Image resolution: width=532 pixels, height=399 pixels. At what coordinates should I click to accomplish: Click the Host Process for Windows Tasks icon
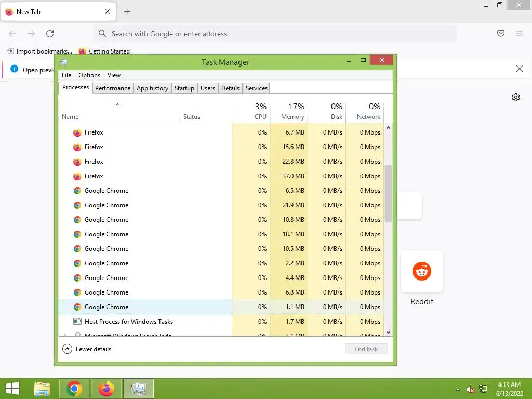coord(77,321)
